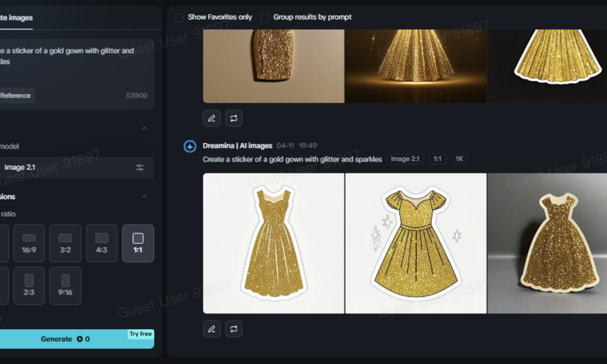Toggle Group results by prompt checkbox
Screen dimensions: 607x364
click(265, 17)
